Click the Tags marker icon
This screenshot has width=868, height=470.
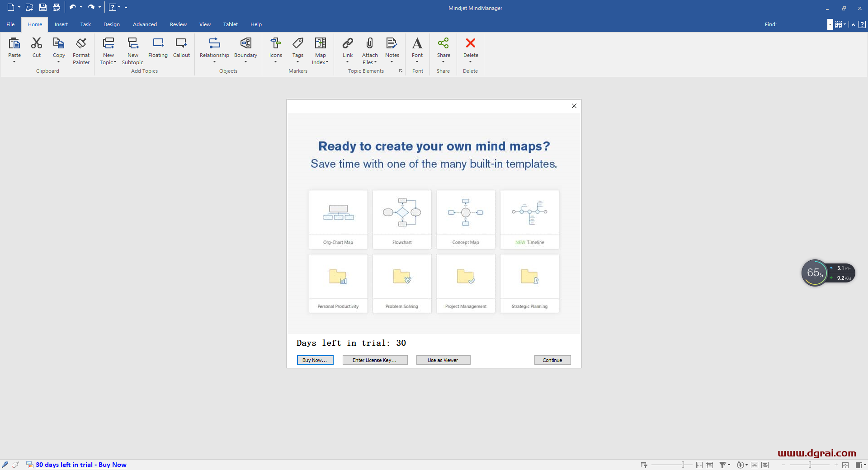(x=298, y=43)
